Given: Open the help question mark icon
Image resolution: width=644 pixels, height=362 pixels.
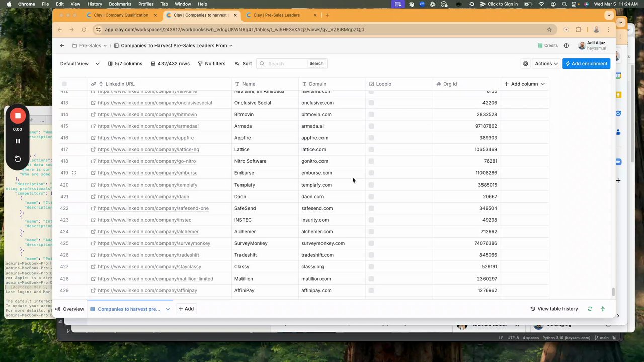Looking at the screenshot, I should pos(566,46).
